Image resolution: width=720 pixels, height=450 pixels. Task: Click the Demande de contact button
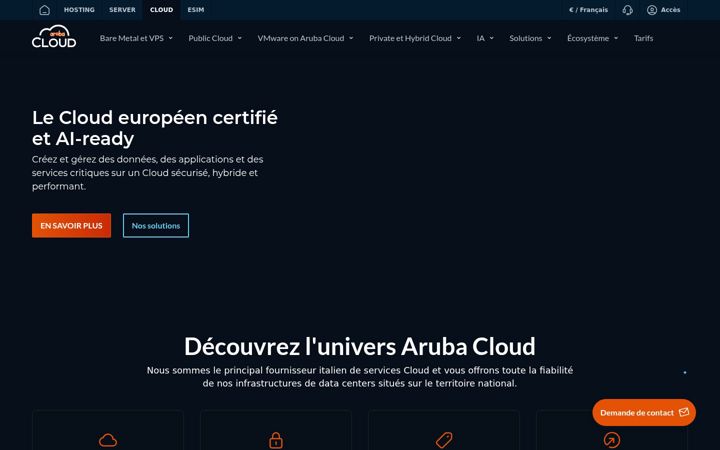[x=644, y=412]
